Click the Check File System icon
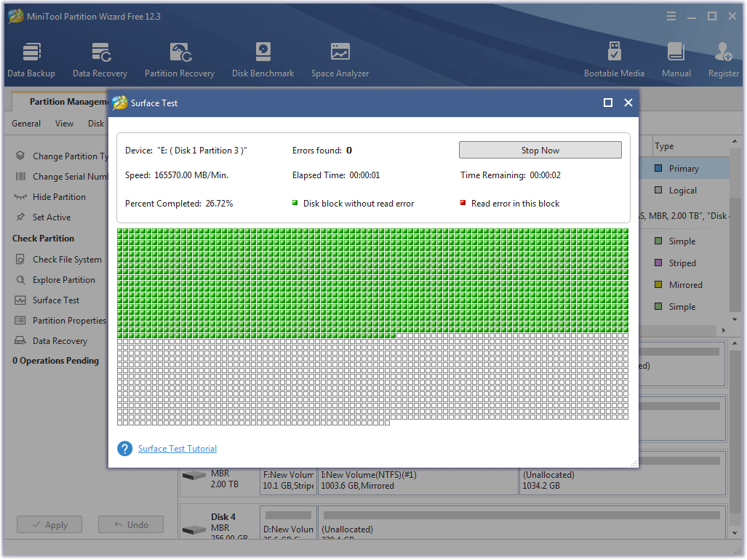 coord(20,260)
